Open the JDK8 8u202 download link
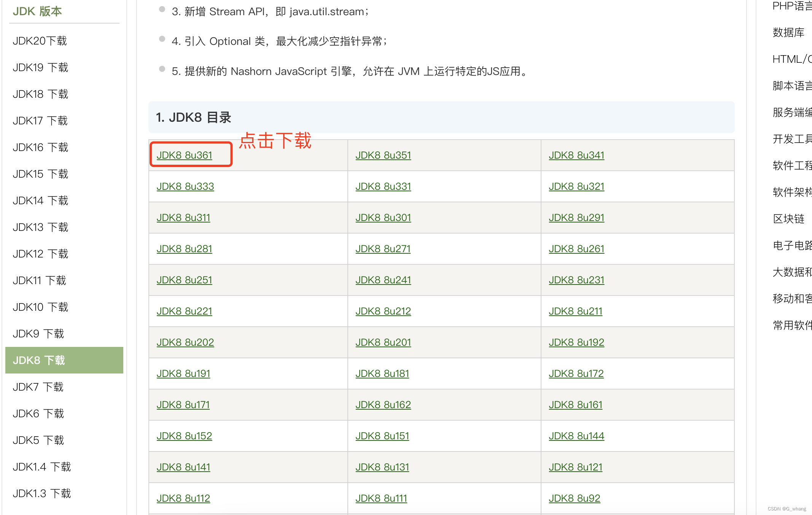 point(185,342)
